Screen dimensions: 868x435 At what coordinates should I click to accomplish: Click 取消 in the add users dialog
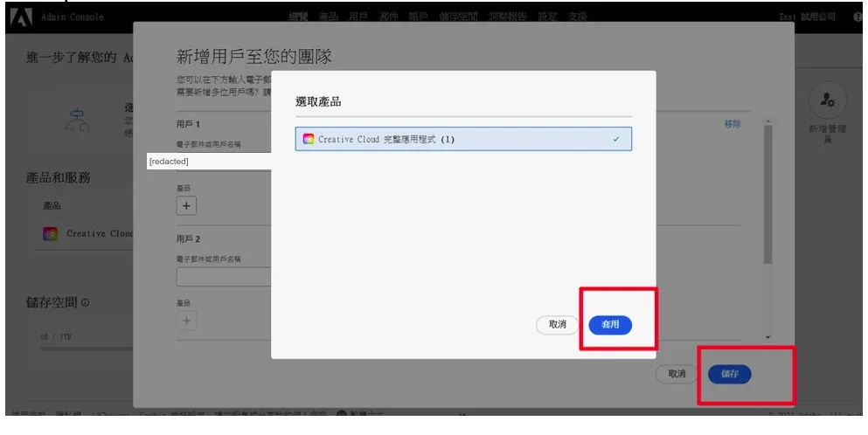click(677, 374)
